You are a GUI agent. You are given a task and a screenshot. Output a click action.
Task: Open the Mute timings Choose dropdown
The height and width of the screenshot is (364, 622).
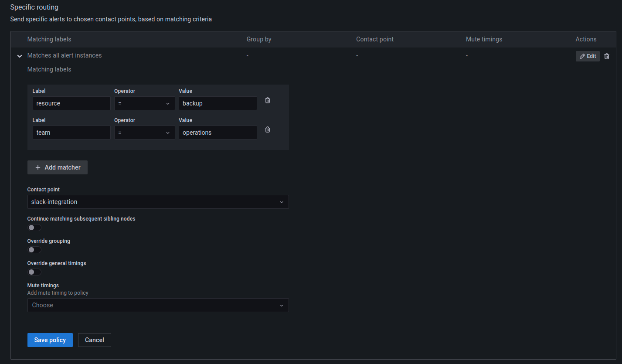[x=158, y=305]
